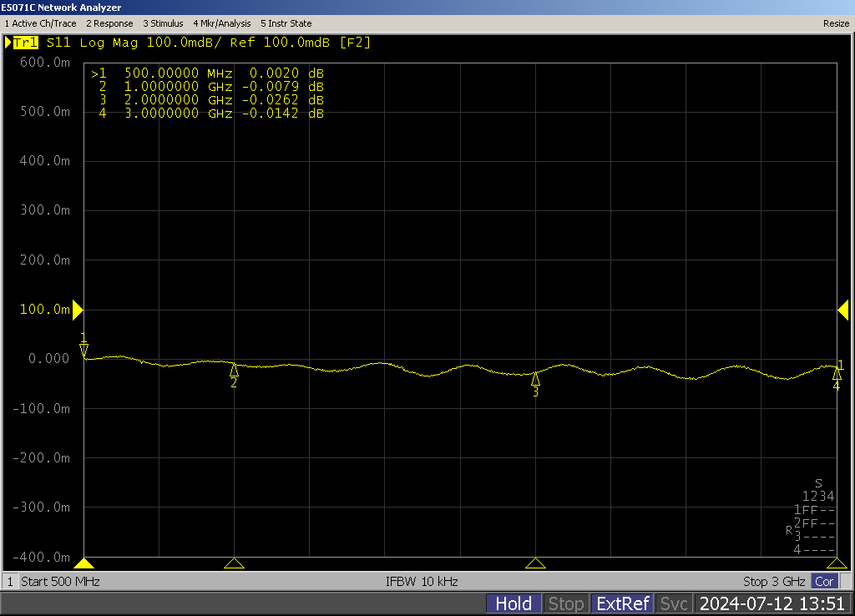
Task: Open the 3 Stimulus menu
Action: click(x=163, y=23)
